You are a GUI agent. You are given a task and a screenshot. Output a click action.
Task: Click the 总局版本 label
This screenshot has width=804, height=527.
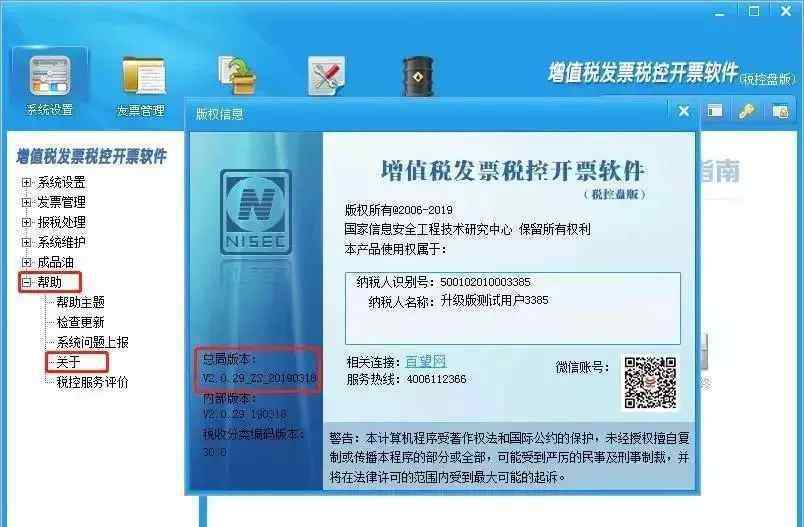click(x=229, y=359)
